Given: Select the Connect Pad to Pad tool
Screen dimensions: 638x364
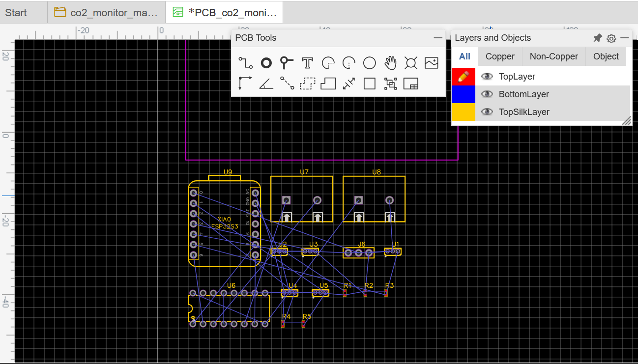Looking at the screenshot, I should tap(287, 84).
